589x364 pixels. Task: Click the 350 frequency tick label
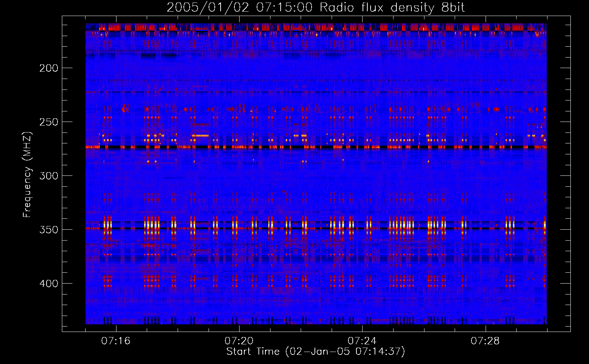click(49, 230)
